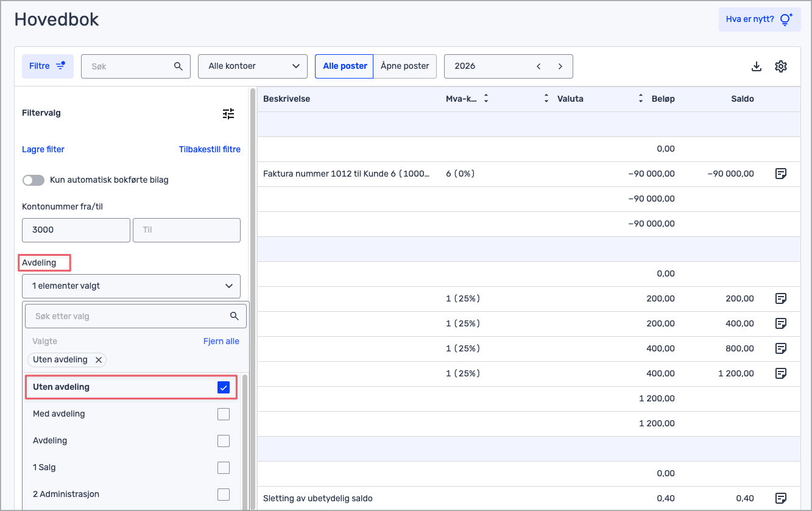812x511 pixels.
Task: Open the settings gear icon
Action: (781, 66)
